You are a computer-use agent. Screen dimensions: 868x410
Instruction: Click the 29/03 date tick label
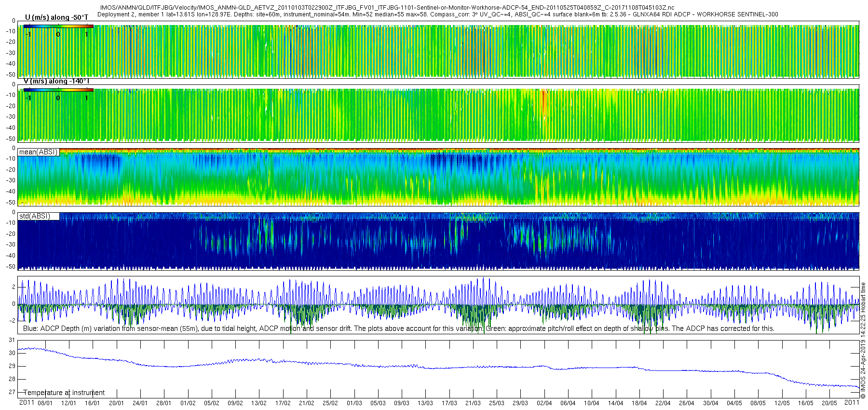[520, 403]
